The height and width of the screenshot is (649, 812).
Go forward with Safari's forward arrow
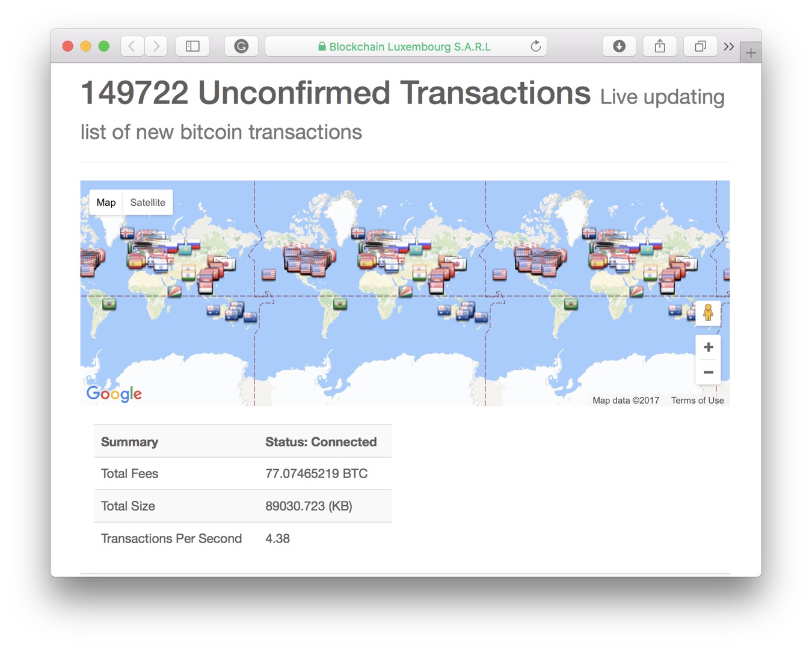point(156,46)
